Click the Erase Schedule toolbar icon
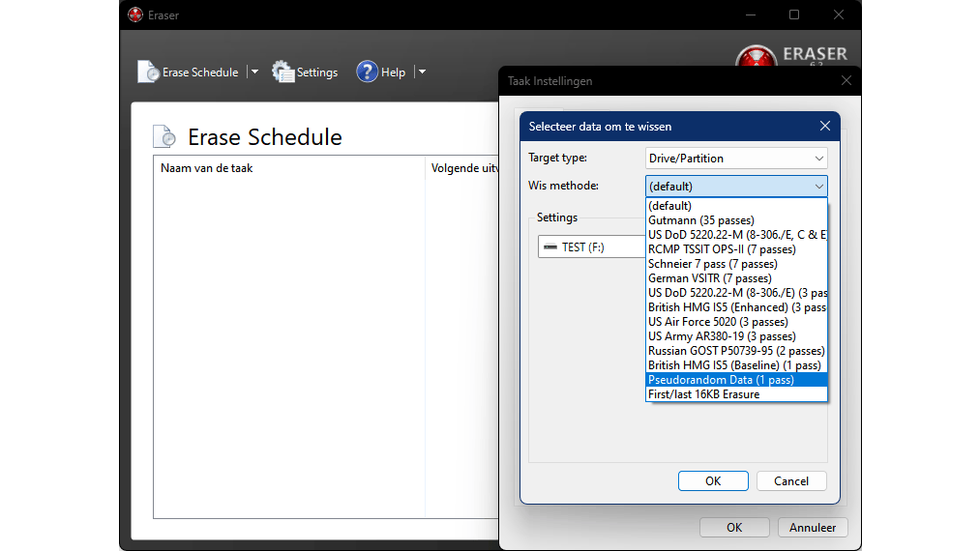The width and height of the screenshot is (980, 551). tap(148, 72)
